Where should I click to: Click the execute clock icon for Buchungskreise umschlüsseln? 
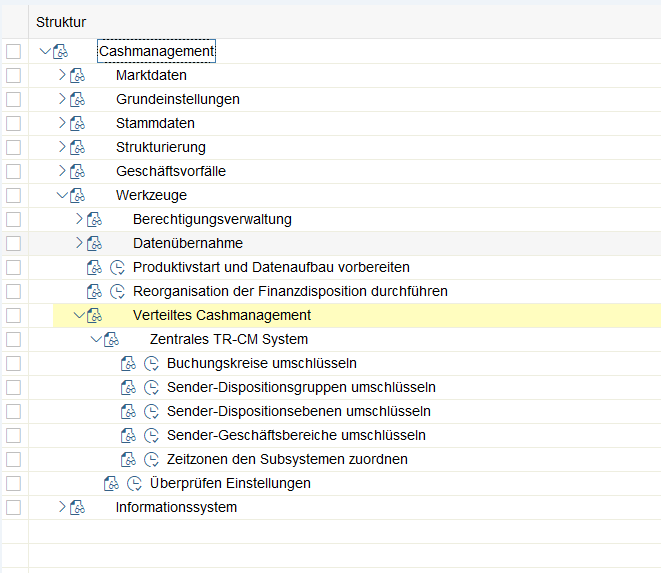[152, 363]
